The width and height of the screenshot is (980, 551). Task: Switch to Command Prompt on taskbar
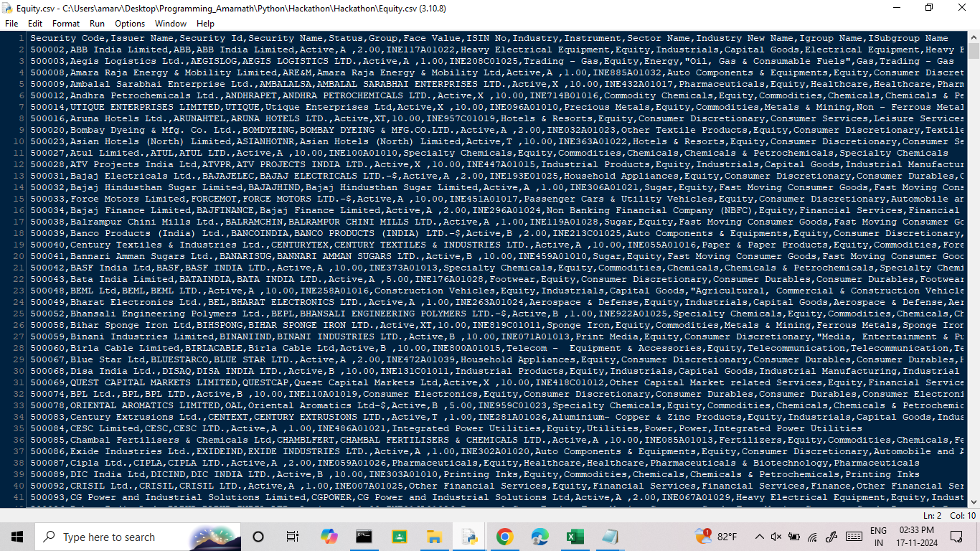364,537
